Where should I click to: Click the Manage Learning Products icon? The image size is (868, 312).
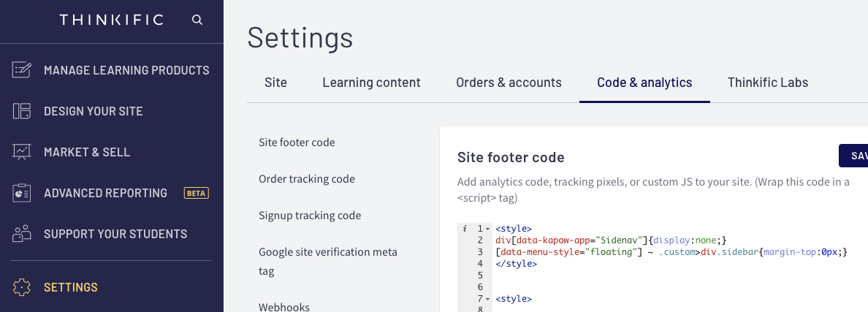(22, 70)
